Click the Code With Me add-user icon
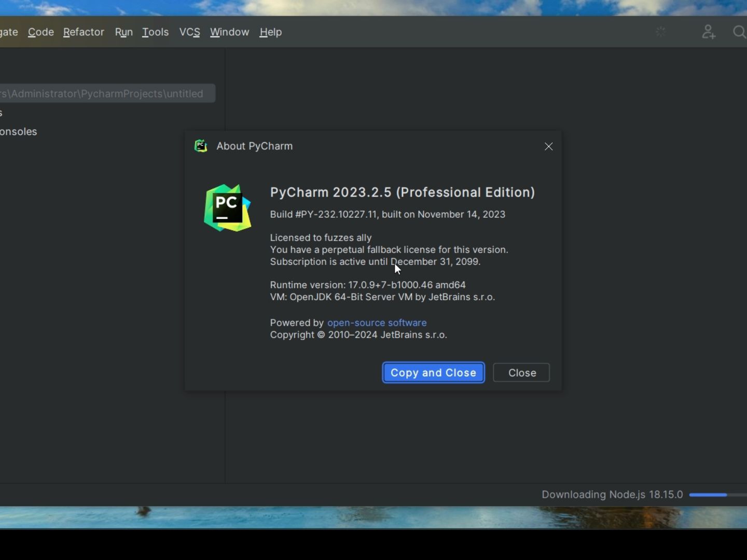The width and height of the screenshot is (747, 560). click(x=709, y=32)
